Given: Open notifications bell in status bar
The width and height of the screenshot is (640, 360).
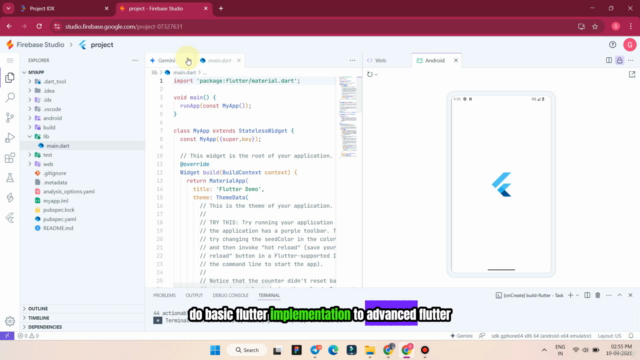Looking at the screenshot, I should (631, 336).
